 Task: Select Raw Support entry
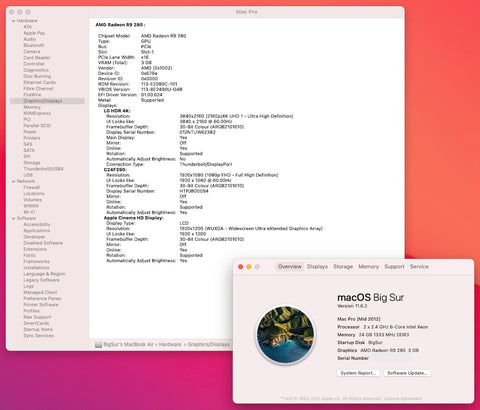pos(37,317)
